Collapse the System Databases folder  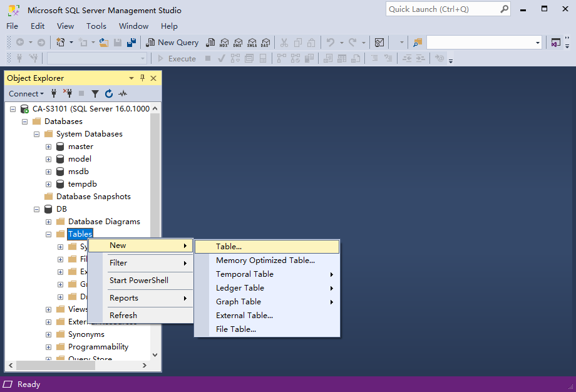[x=36, y=134]
